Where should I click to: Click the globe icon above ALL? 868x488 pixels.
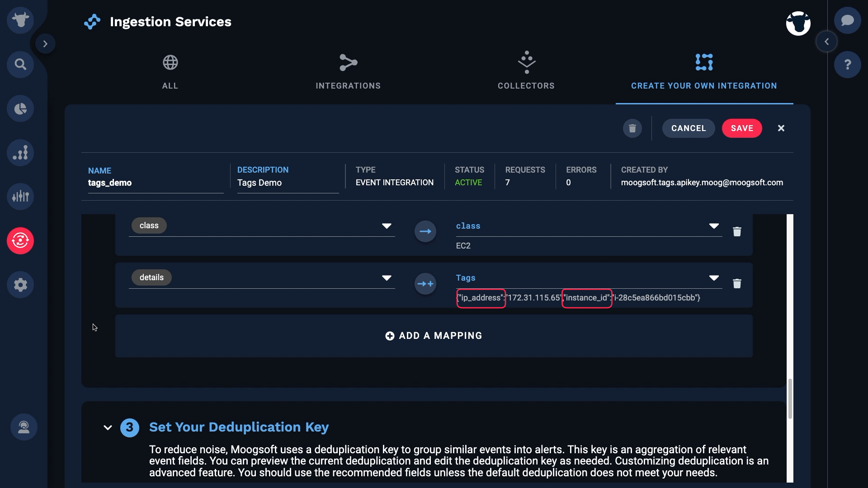[x=170, y=62]
